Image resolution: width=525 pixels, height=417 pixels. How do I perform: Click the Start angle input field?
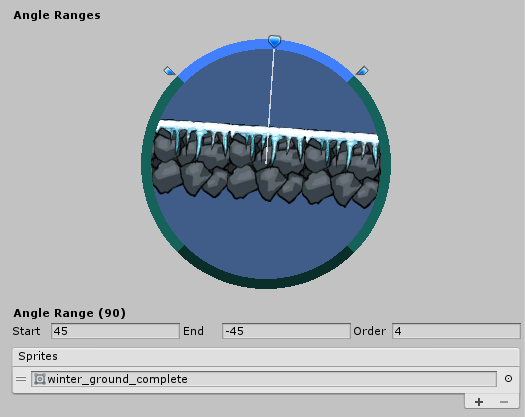point(115,331)
